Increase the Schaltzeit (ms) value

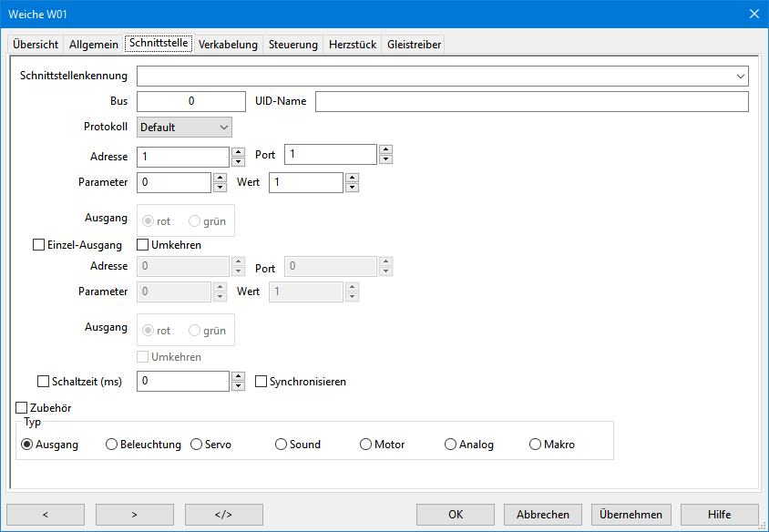[238, 376]
